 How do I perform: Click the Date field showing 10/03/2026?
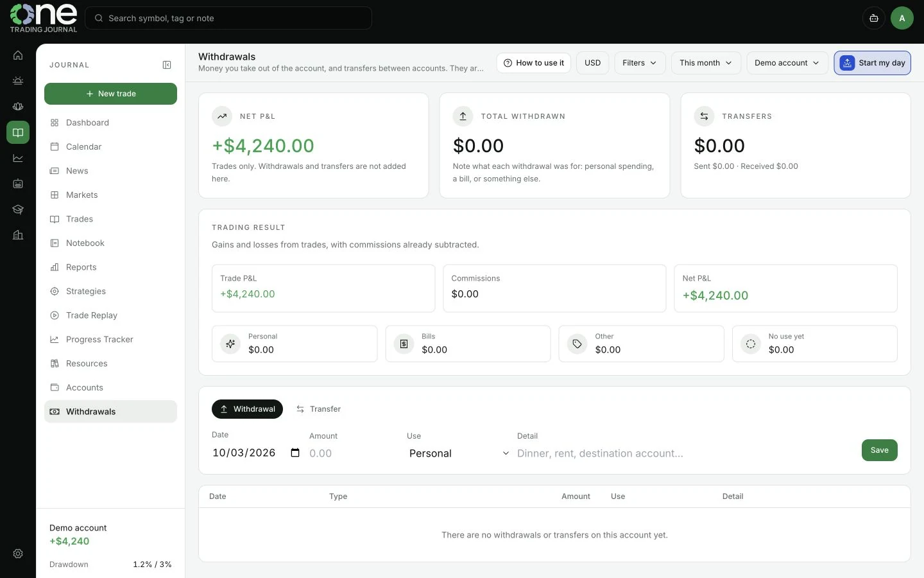257,453
